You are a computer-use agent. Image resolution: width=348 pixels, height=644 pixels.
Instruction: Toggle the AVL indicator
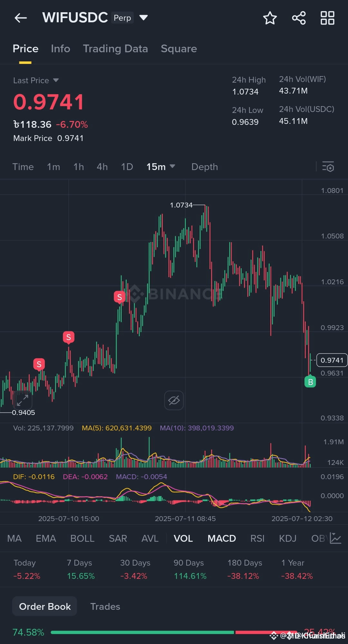coord(150,538)
